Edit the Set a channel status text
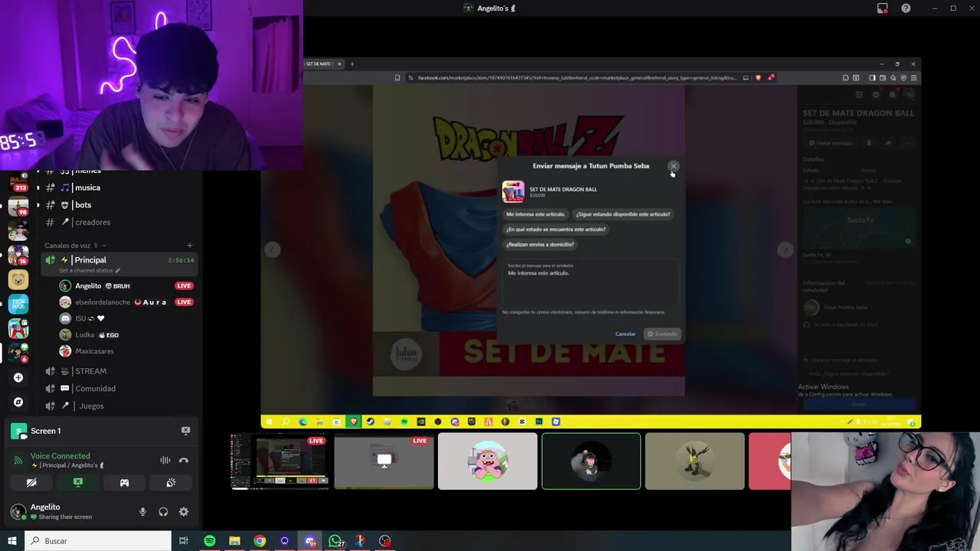980x551 pixels. coord(90,270)
